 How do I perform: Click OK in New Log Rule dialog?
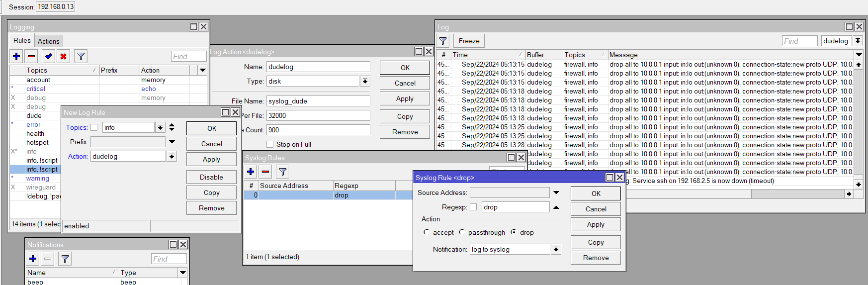point(212,128)
